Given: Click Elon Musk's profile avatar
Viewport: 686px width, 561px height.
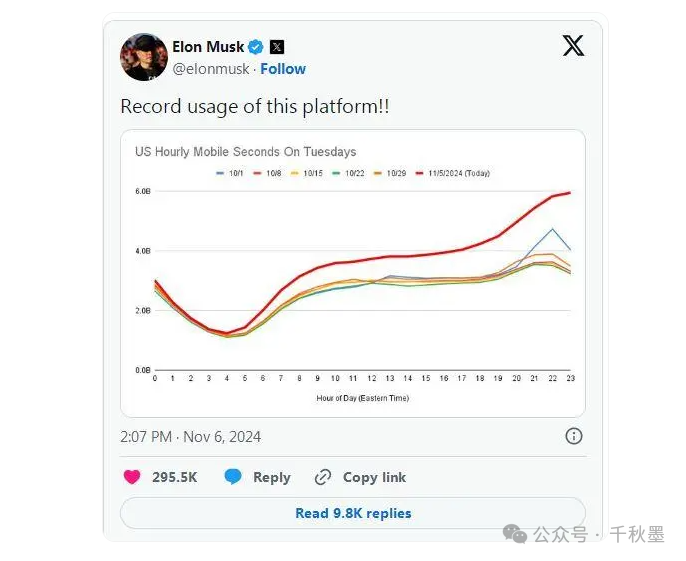Looking at the screenshot, I should 144,57.
